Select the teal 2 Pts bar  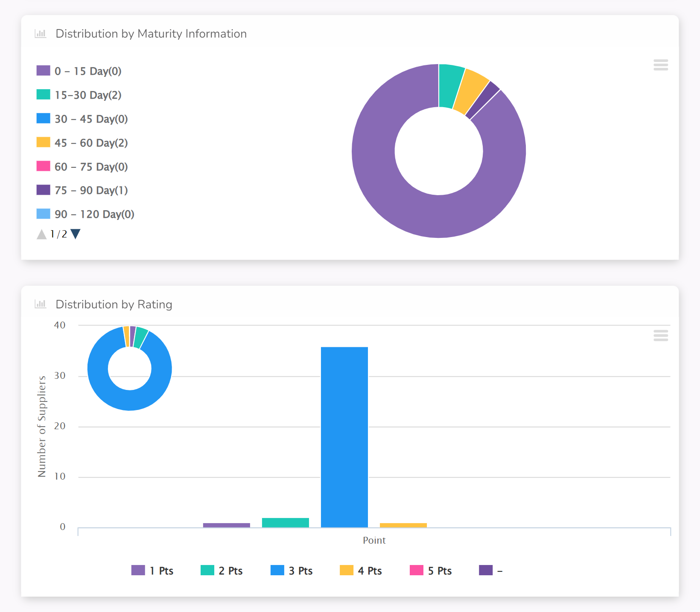[286, 523]
